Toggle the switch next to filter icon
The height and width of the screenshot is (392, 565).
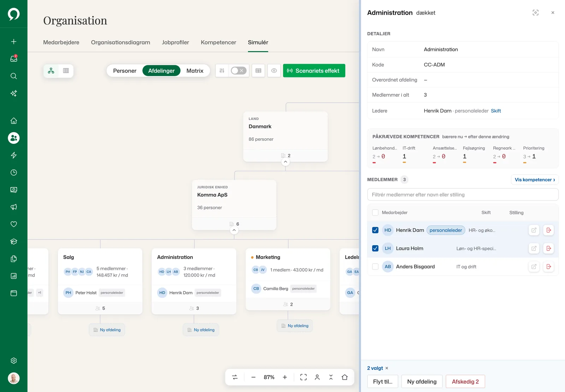point(238,71)
